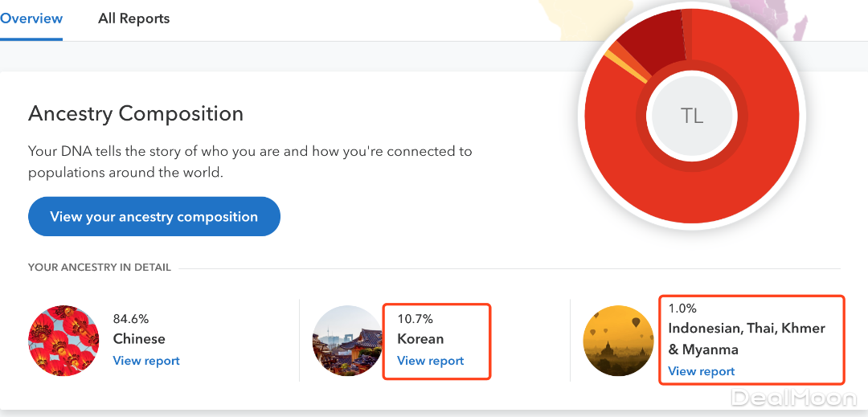Click the 10.7% percentage value
The width and height of the screenshot is (868, 417).
415,319
